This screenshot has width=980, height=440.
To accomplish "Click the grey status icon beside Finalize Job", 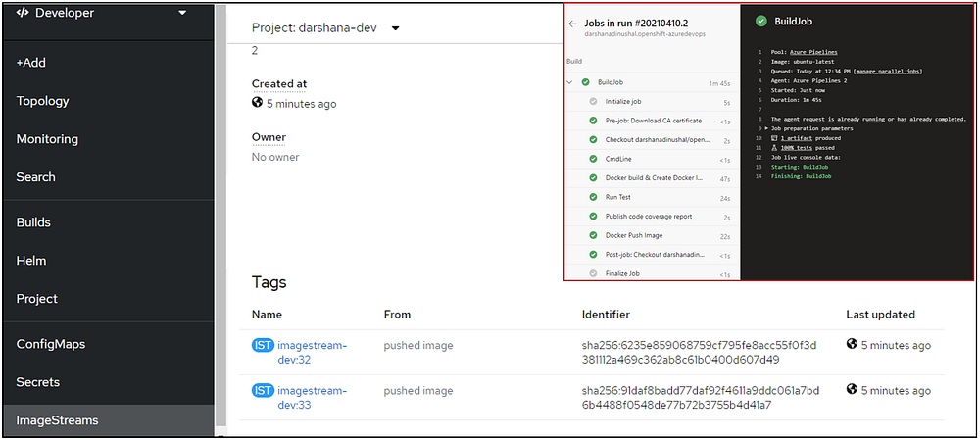I will 593,273.
